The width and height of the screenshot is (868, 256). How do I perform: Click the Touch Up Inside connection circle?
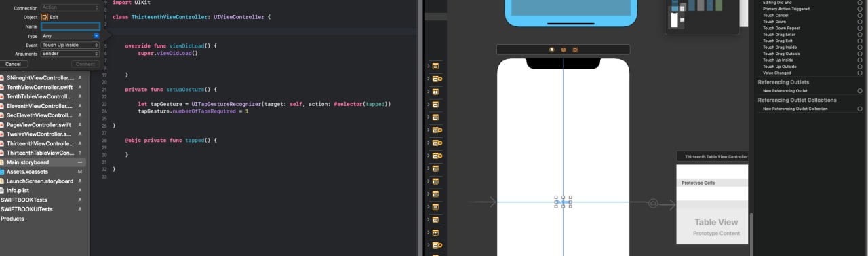tap(860, 60)
